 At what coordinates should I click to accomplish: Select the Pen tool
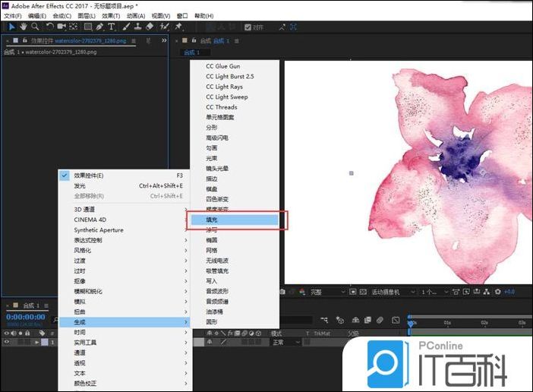pos(100,27)
